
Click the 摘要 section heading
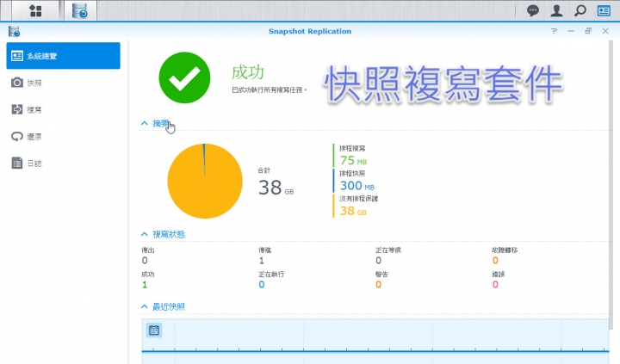[161, 123]
